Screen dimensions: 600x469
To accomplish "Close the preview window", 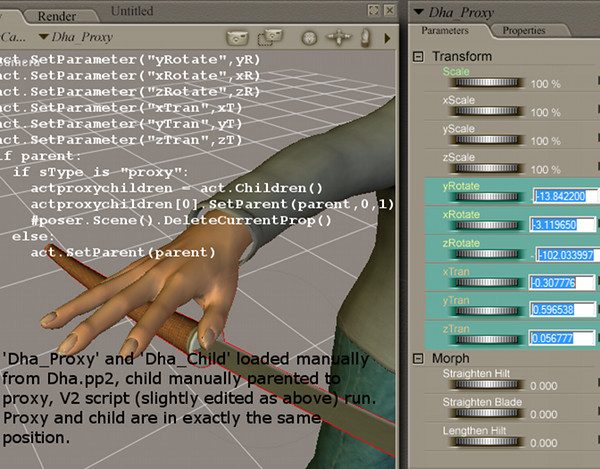I will (x=389, y=10).
